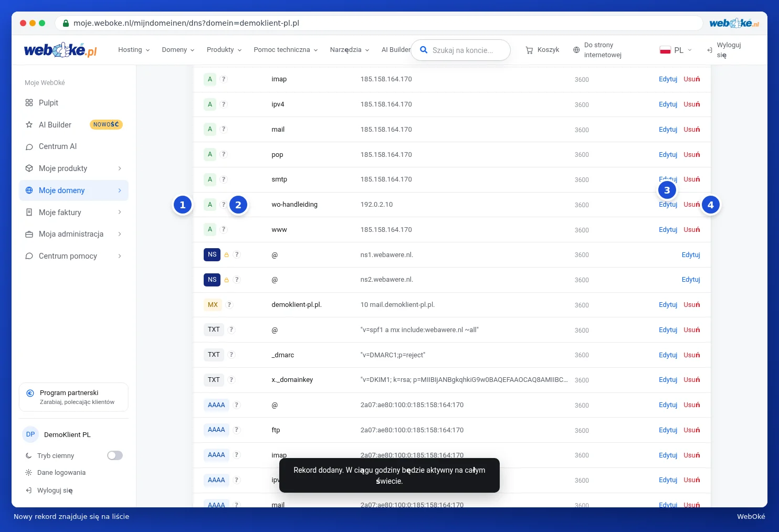This screenshot has width=779, height=532.
Task: Click the AI Builder star icon
Action: pos(29,125)
